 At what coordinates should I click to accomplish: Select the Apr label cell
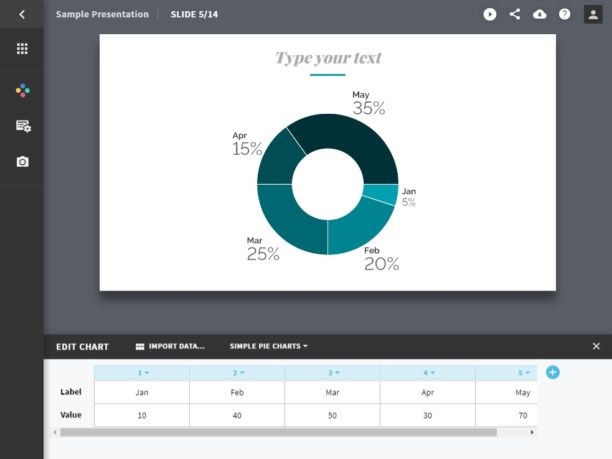(x=428, y=392)
